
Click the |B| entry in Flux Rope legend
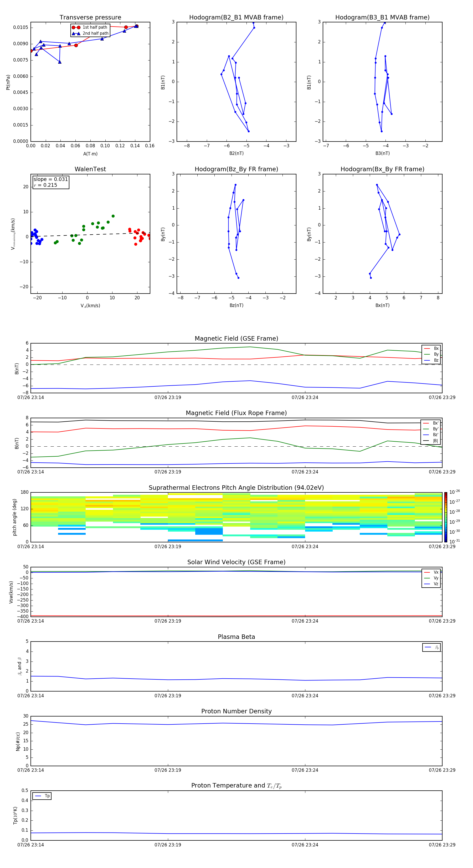pyautogui.click(x=431, y=441)
